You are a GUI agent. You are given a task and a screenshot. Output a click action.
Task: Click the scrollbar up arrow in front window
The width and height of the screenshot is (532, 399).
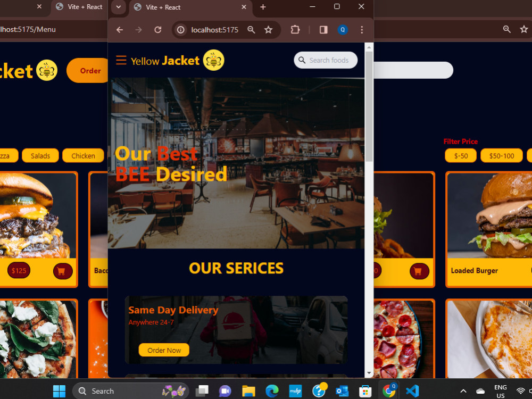point(369,47)
